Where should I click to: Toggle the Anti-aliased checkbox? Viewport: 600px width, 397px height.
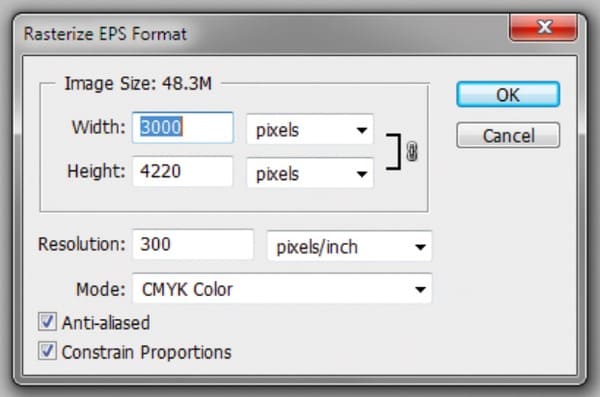tap(47, 322)
